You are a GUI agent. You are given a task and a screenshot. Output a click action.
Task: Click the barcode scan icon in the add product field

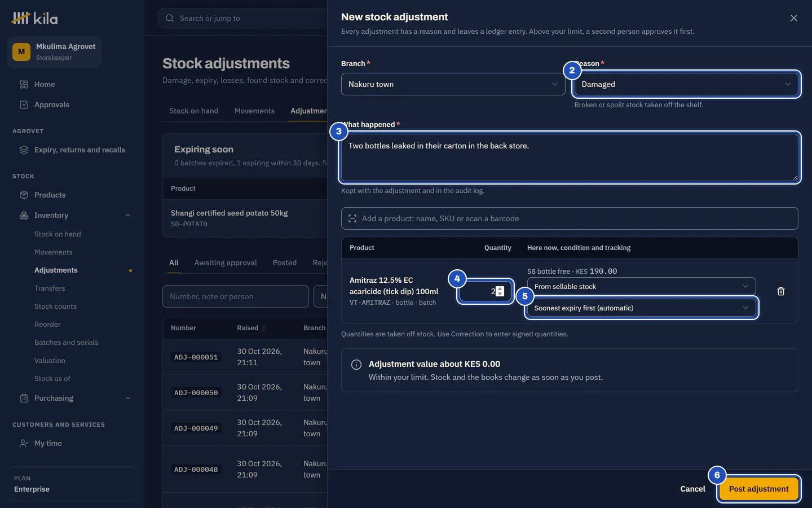pos(352,218)
